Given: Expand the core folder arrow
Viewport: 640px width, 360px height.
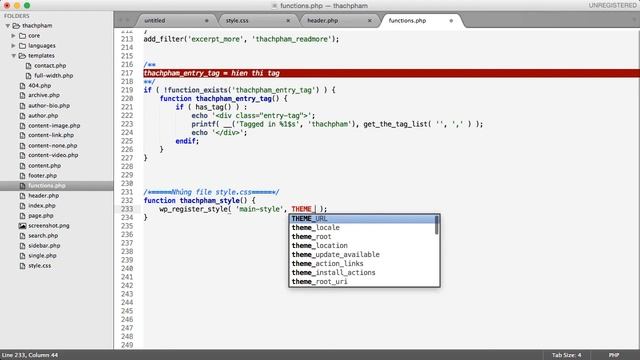Looking at the screenshot, I should pyautogui.click(x=13, y=36).
